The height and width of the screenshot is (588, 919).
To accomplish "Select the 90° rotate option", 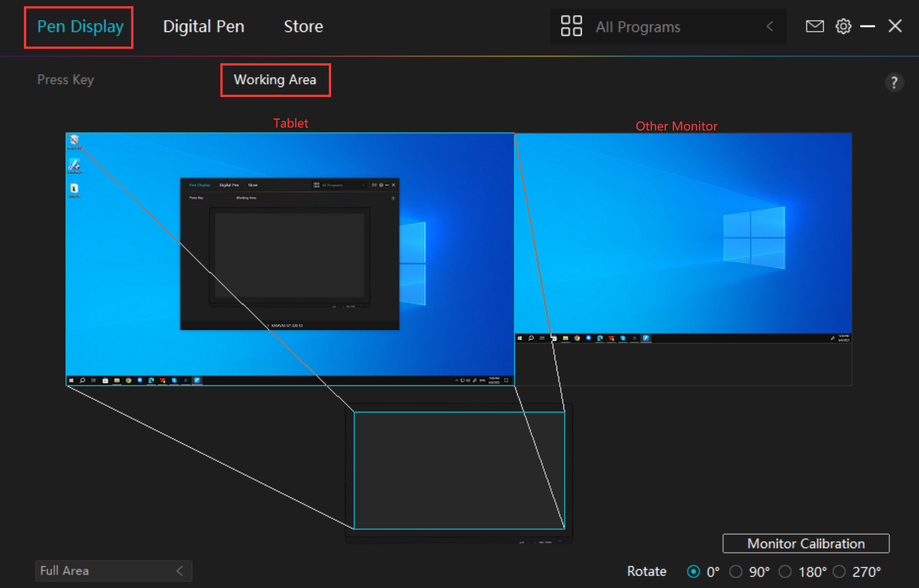I will 736,572.
